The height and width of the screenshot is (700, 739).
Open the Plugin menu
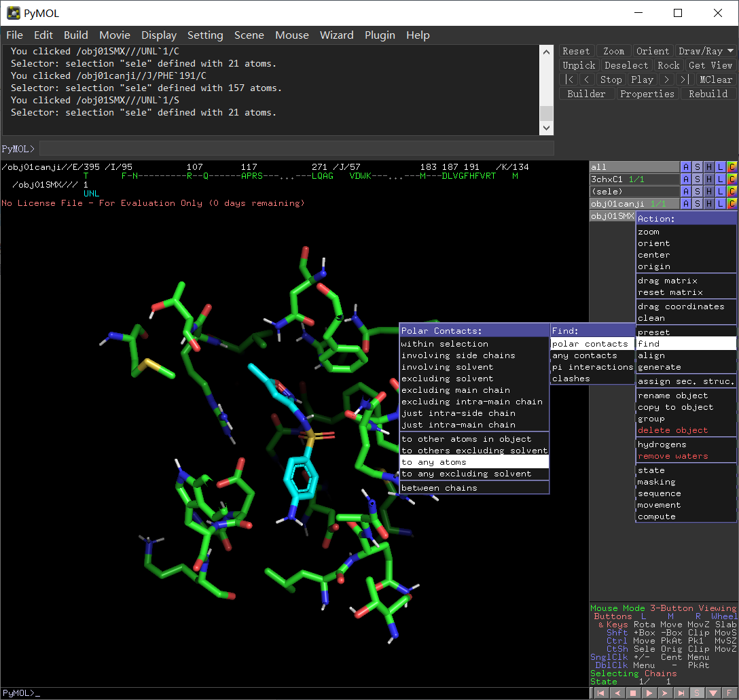(380, 35)
